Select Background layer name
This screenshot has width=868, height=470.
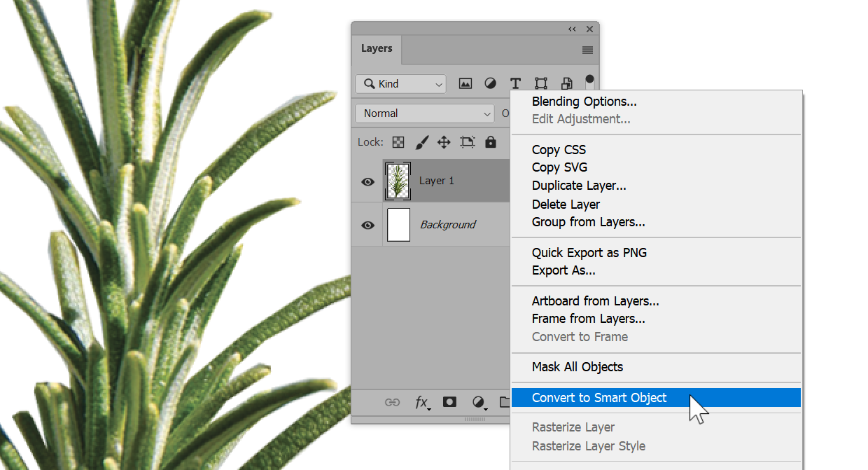(x=448, y=225)
